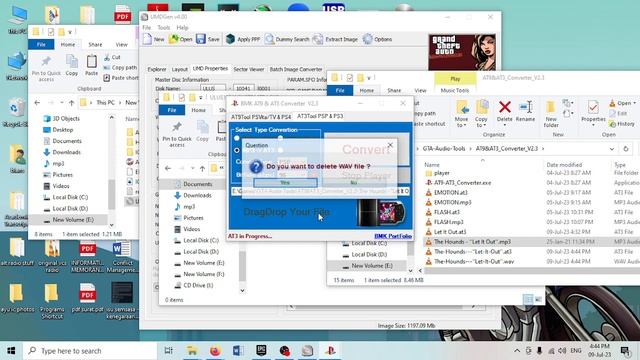Select the EMOTION.at3 file

click(x=451, y=193)
